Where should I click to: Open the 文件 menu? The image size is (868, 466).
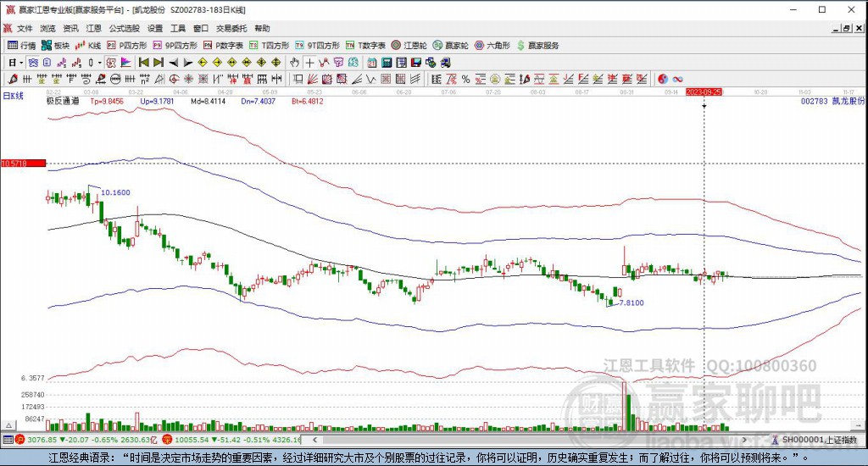pyautogui.click(x=25, y=28)
